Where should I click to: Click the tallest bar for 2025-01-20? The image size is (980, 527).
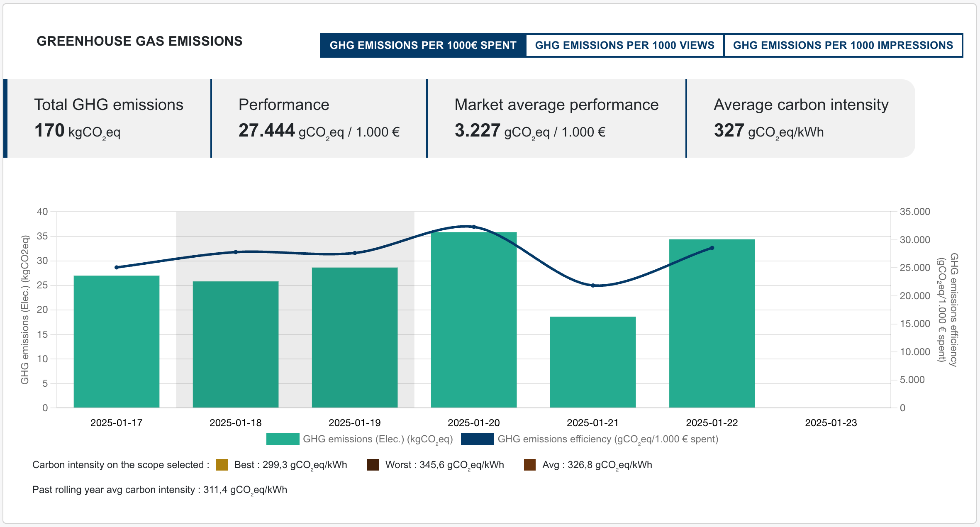coord(474,320)
